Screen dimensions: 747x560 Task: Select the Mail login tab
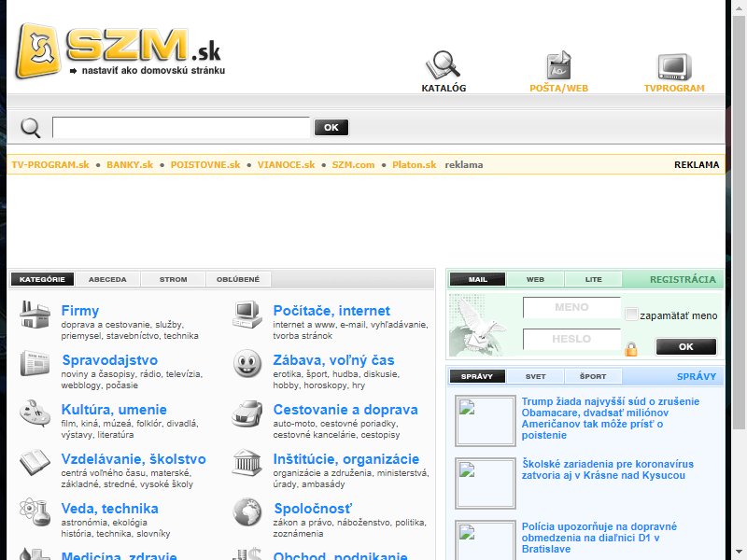[477, 279]
